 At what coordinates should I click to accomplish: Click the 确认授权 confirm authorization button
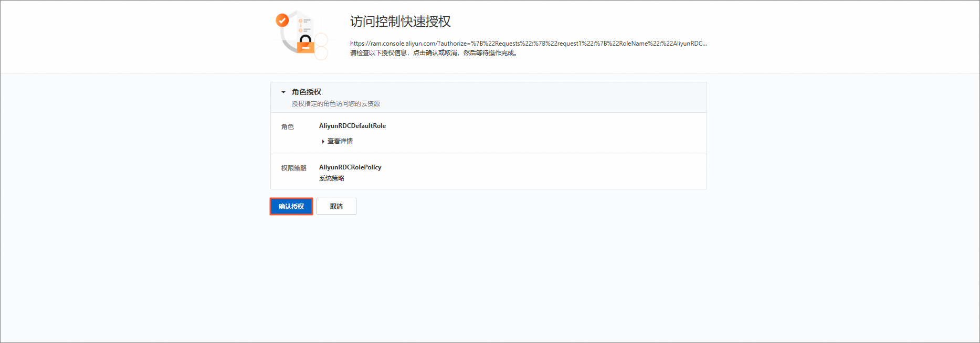point(291,206)
